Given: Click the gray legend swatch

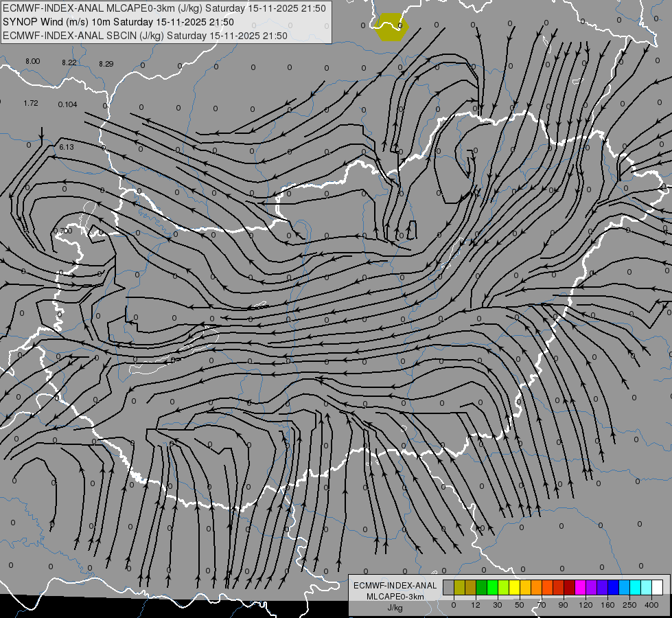Looking at the screenshot, I should pos(448,588).
